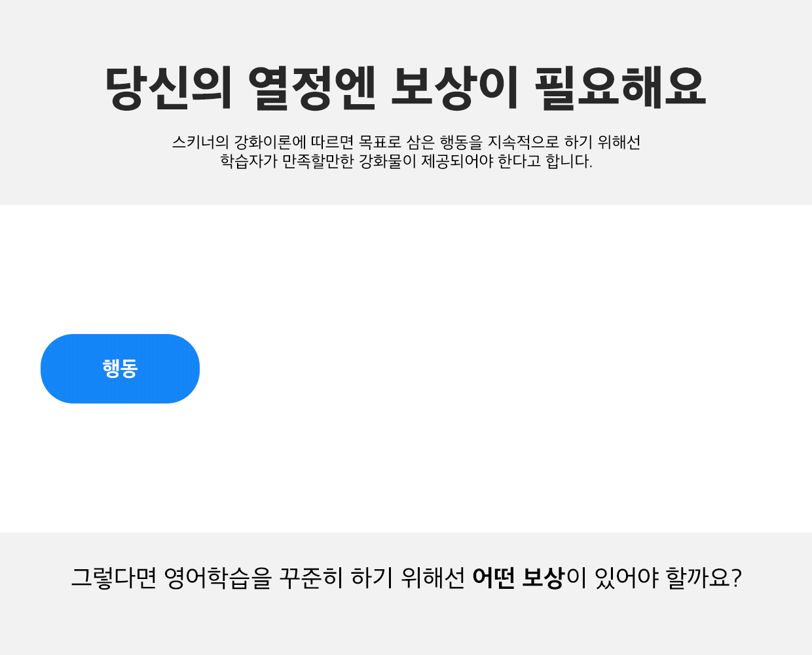Click the word 열정엔 in the headline
The width and height of the screenshot is (812, 655).
(x=312, y=88)
